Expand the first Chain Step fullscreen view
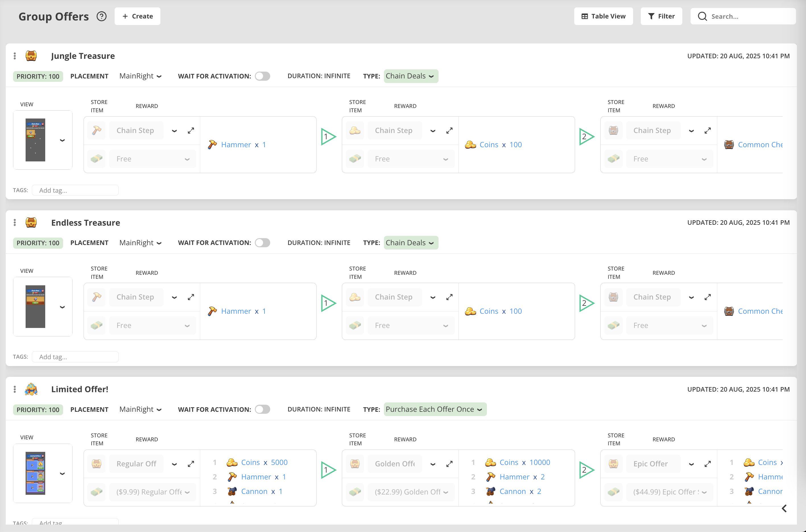This screenshot has height=532, width=806. (x=191, y=130)
